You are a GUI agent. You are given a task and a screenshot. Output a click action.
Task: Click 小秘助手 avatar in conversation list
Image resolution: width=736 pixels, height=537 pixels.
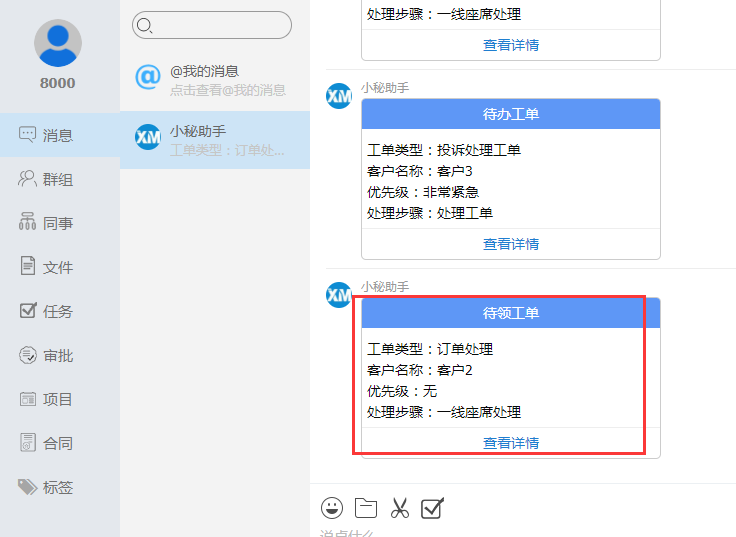click(148, 138)
